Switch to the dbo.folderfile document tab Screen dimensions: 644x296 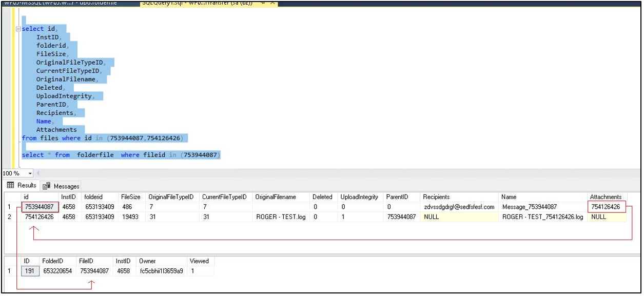62,3
